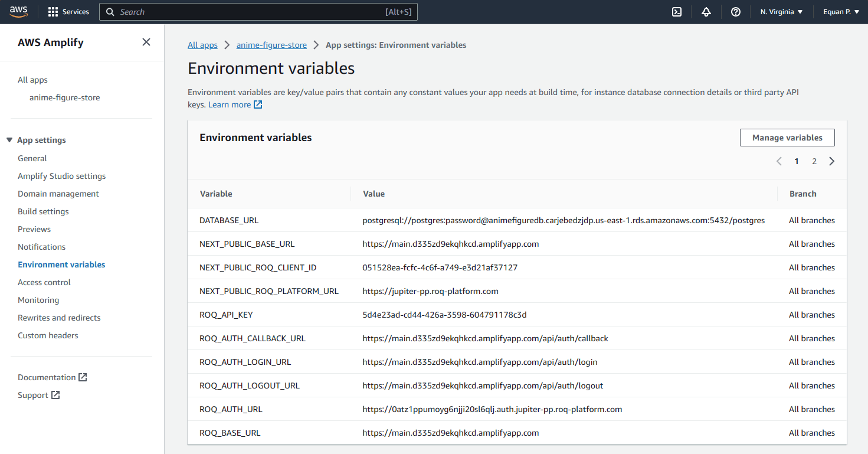Click the Manage variables button
This screenshot has width=868, height=454.
point(787,138)
